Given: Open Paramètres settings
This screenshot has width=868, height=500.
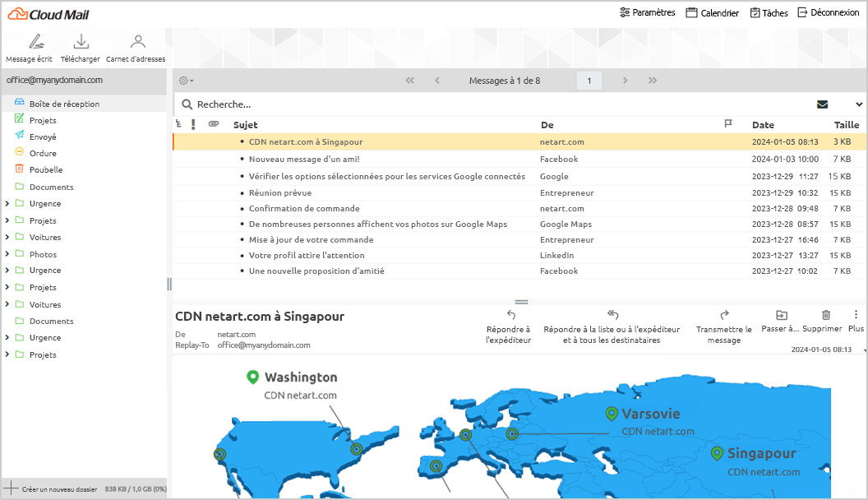Looking at the screenshot, I should pos(647,12).
